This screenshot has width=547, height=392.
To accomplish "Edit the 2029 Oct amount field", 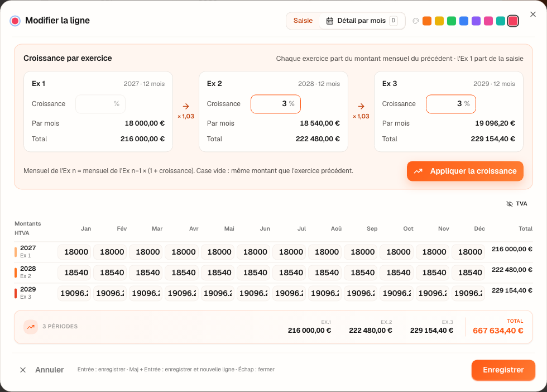I will pos(397,293).
